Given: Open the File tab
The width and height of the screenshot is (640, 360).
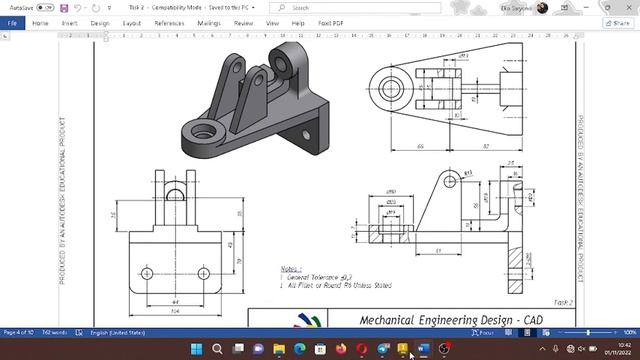Looking at the screenshot, I should pos(12,23).
